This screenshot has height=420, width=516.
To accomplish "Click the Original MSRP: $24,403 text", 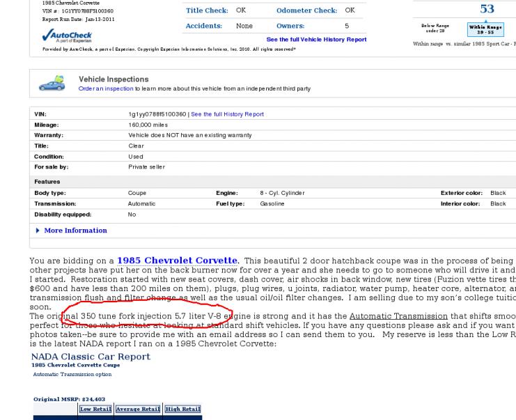I will point(69,399).
